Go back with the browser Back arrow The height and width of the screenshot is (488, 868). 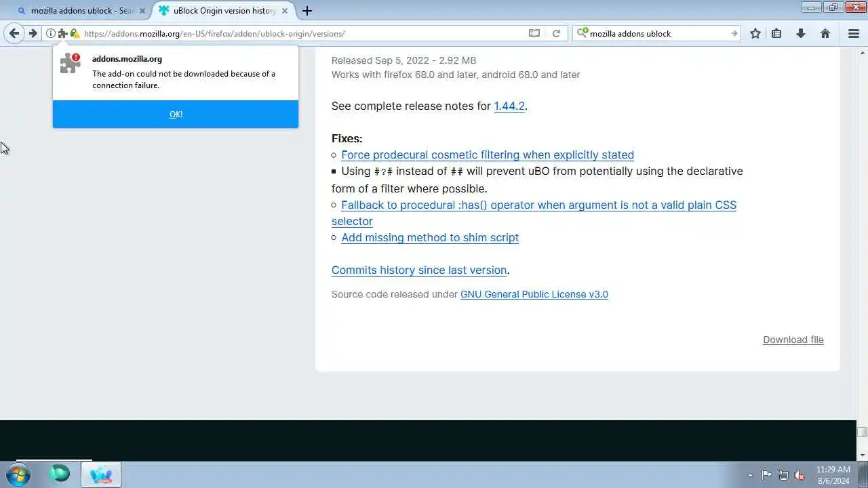click(14, 33)
